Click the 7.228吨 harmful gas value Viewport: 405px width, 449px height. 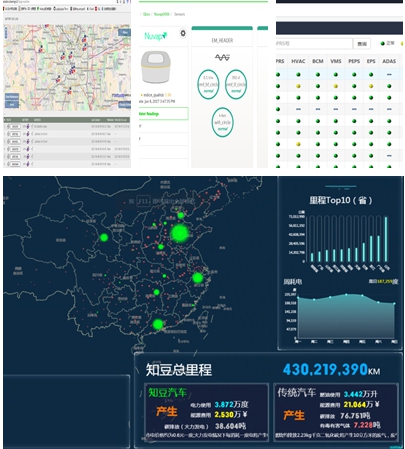[x=367, y=425]
